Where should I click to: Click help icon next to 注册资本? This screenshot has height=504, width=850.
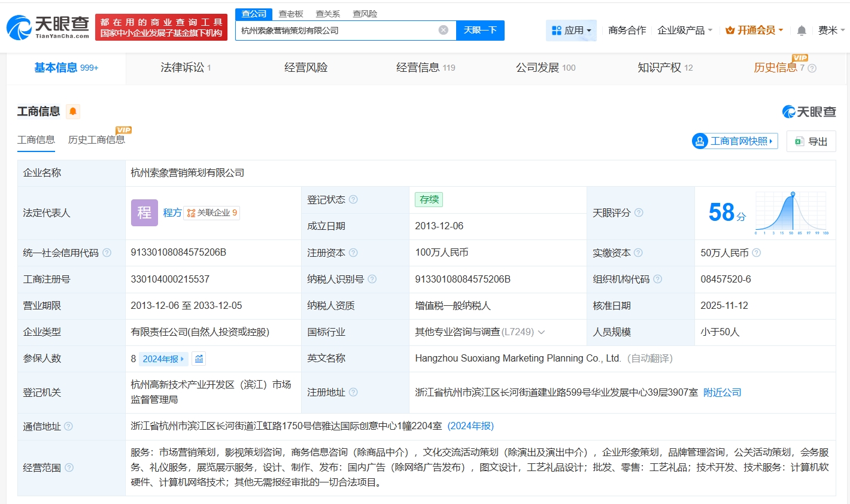tap(353, 253)
